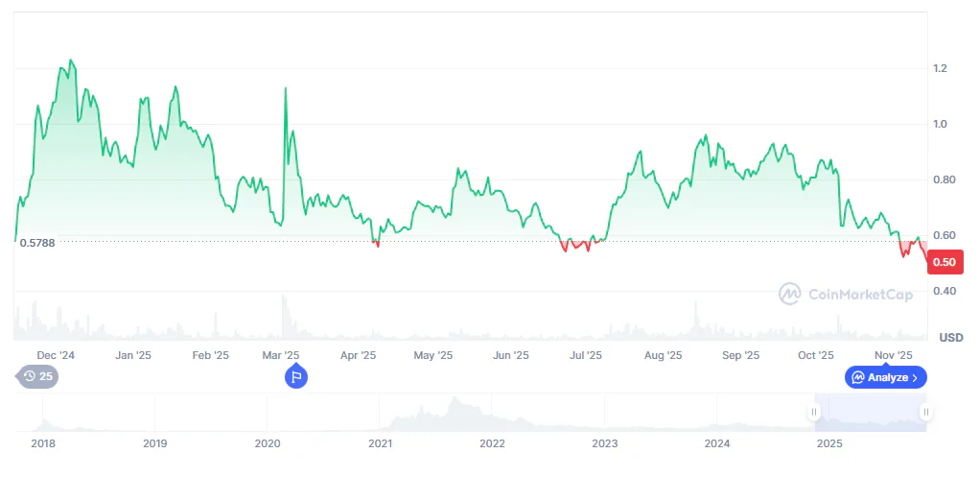Viewport: 980px width, 477px height.
Task: Click the 2020 label in the overview timeline
Action: coord(268,444)
